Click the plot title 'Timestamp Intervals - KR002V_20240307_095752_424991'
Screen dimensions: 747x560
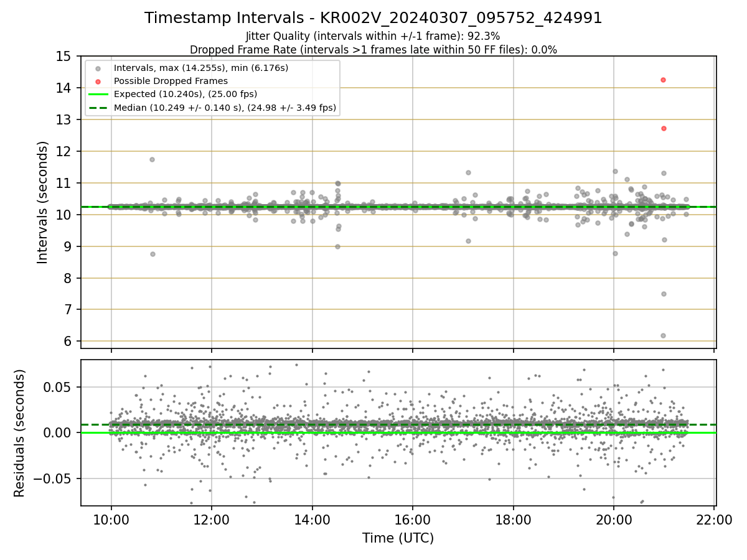pos(374,18)
